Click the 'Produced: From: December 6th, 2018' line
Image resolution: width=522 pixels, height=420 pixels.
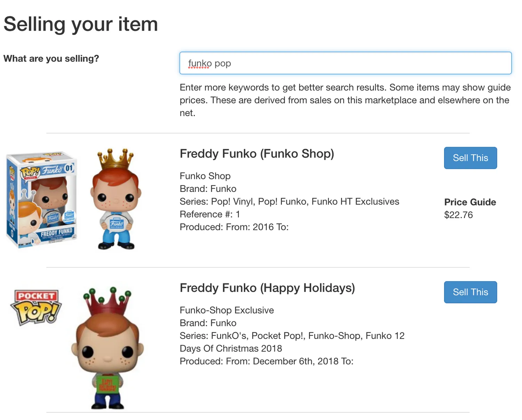point(267,361)
